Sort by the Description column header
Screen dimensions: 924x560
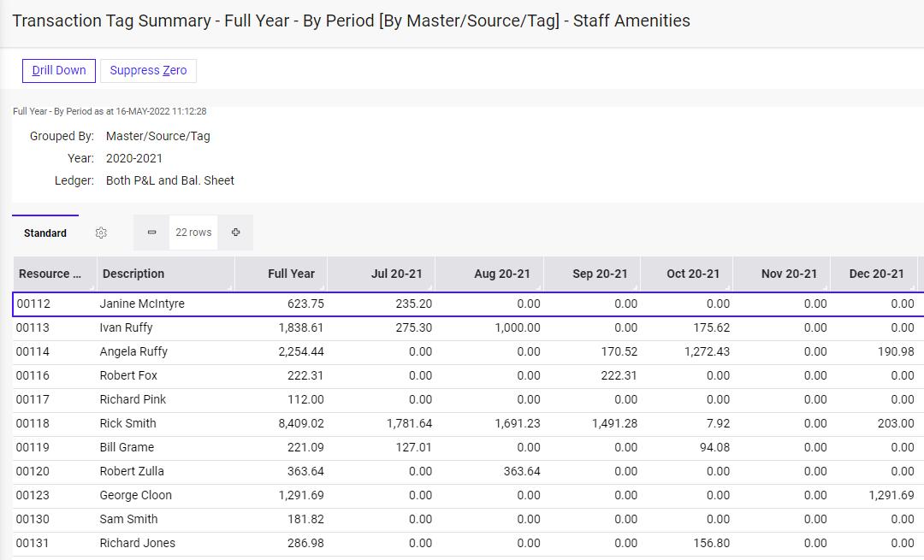[133, 274]
